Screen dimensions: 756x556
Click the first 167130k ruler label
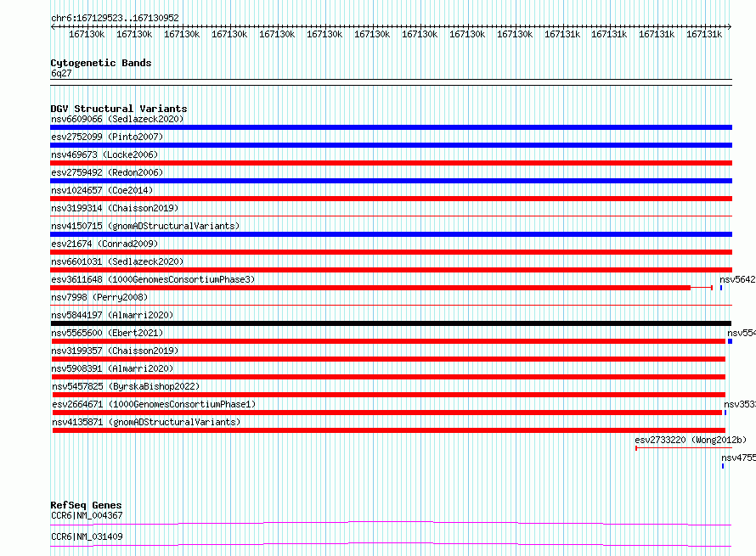(87, 34)
